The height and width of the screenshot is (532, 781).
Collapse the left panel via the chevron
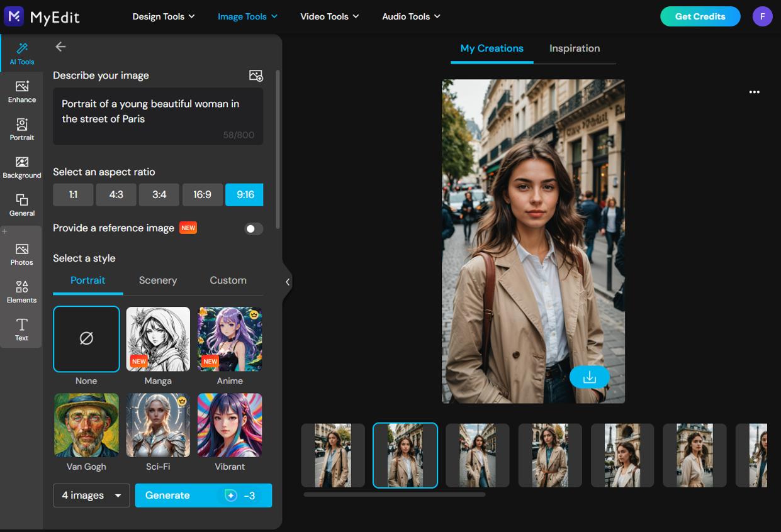(288, 281)
